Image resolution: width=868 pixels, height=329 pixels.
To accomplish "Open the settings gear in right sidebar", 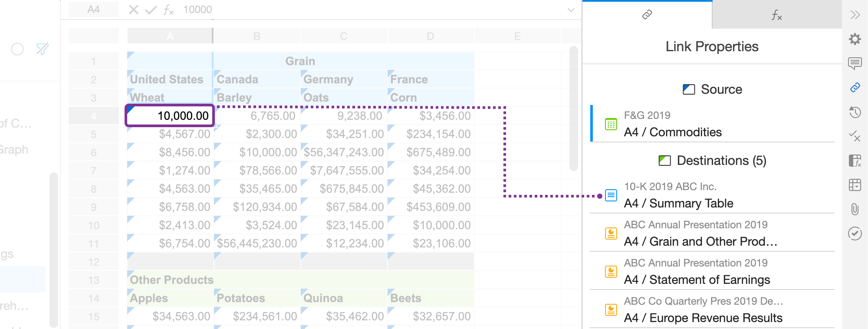I will click(855, 39).
